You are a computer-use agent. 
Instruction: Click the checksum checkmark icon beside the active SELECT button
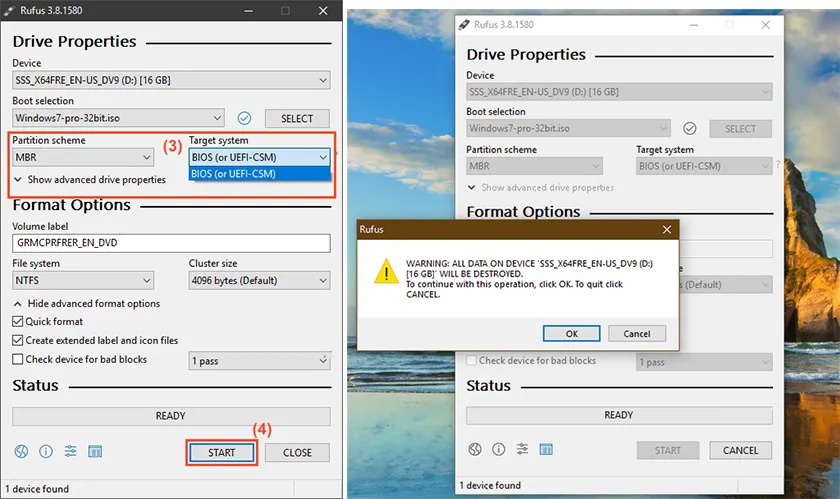coord(245,118)
